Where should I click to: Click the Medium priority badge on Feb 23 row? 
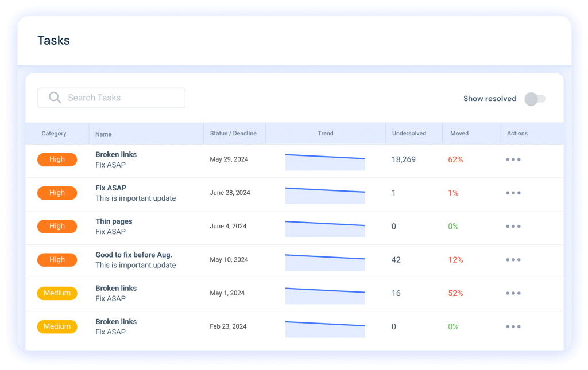(x=57, y=326)
